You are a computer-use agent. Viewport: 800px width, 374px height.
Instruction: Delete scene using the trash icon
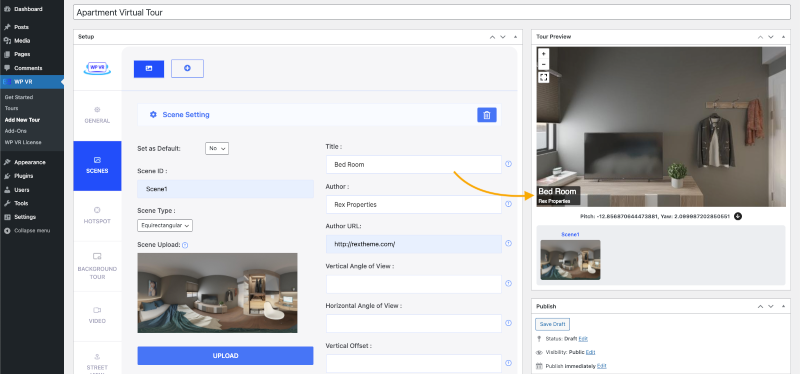[487, 115]
